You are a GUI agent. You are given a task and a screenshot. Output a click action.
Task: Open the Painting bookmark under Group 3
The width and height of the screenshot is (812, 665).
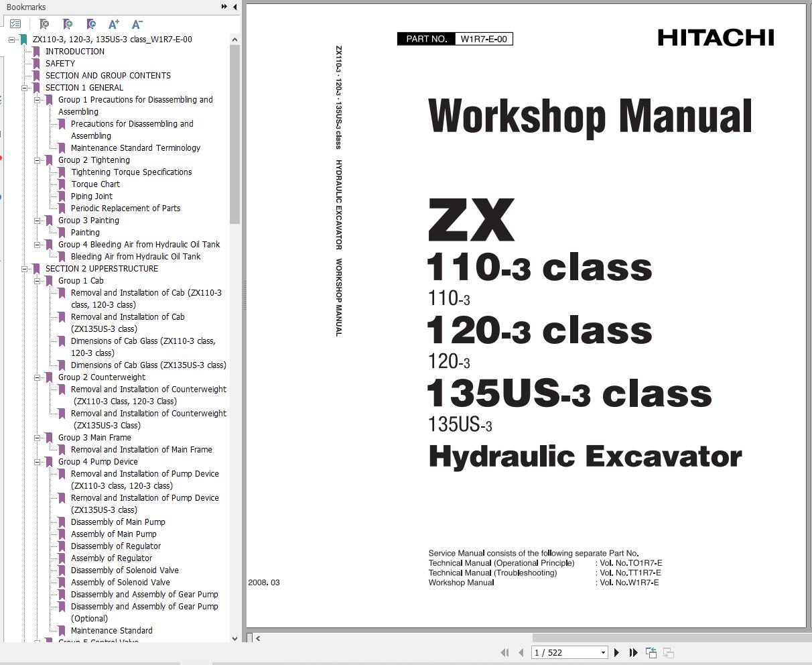click(85, 233)
